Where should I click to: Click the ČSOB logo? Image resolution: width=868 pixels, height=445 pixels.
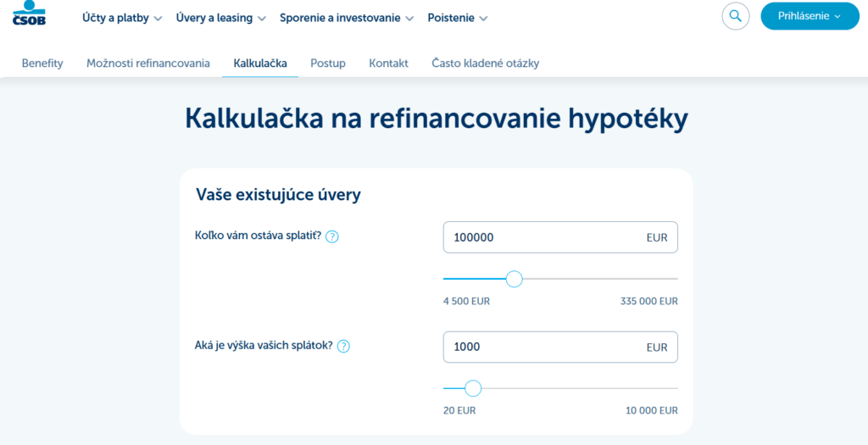29,14
